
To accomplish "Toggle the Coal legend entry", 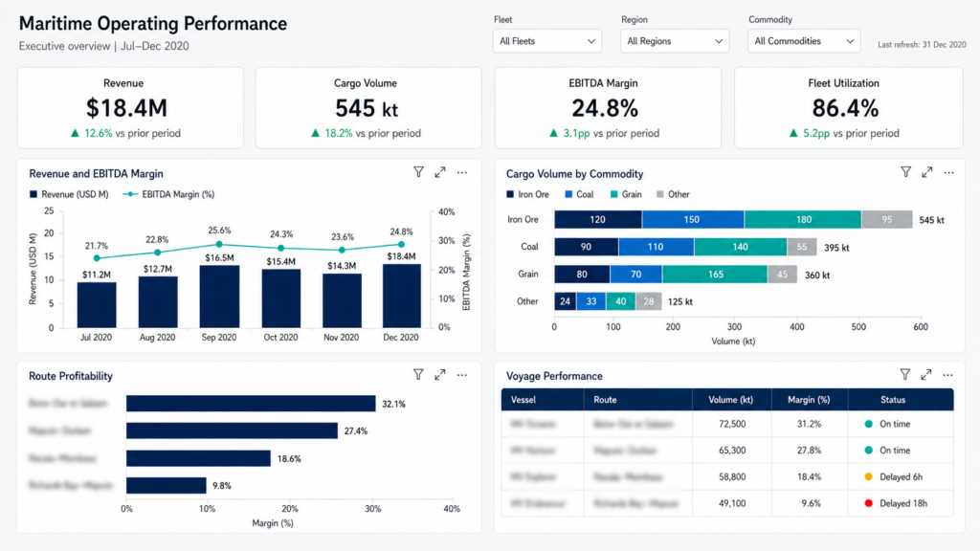I will pos(579,194).
